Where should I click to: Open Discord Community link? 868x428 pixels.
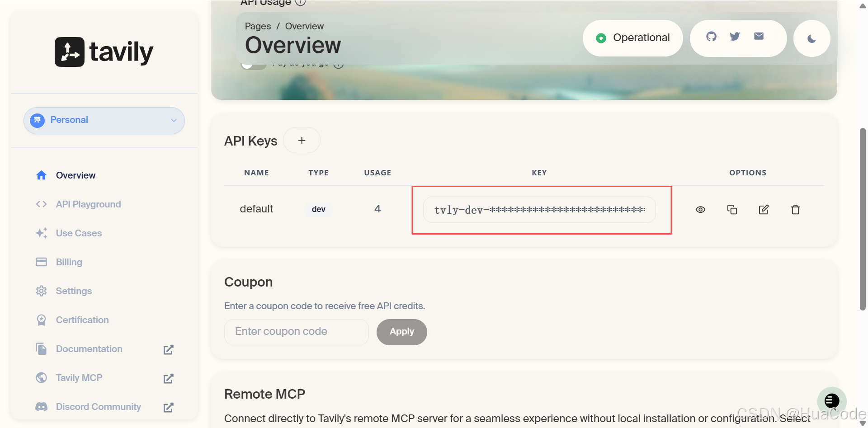click(98, 407)
